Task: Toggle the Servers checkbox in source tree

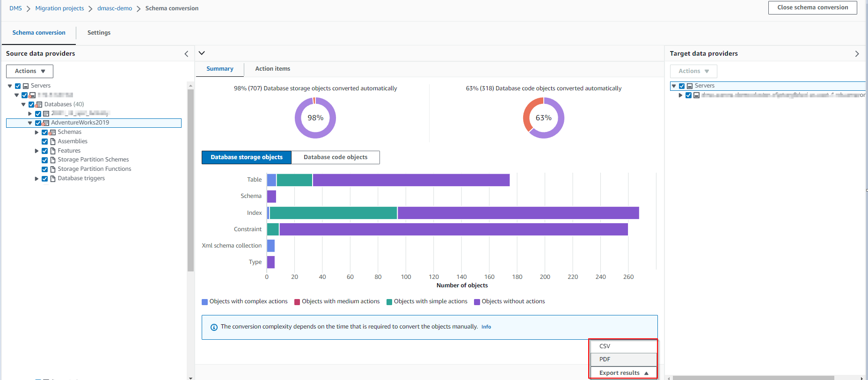Action: [18, 86]
